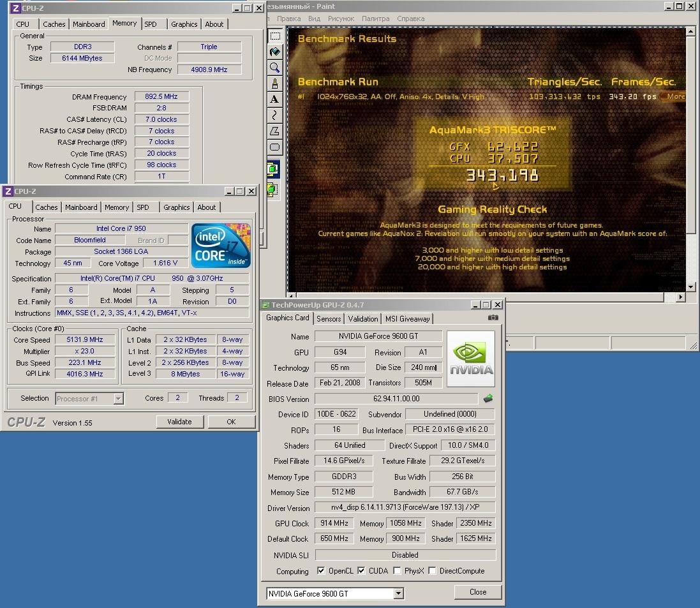Open the MSI Giveaway tab
Screen dimensions: 700x608
tap(407, 319)
